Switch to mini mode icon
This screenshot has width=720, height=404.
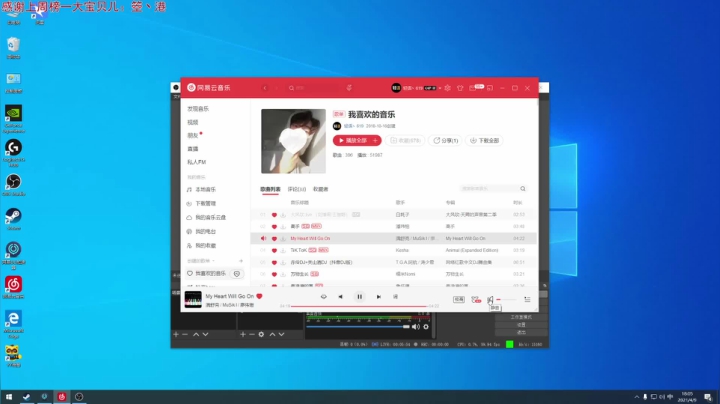[x=490, y=88]
